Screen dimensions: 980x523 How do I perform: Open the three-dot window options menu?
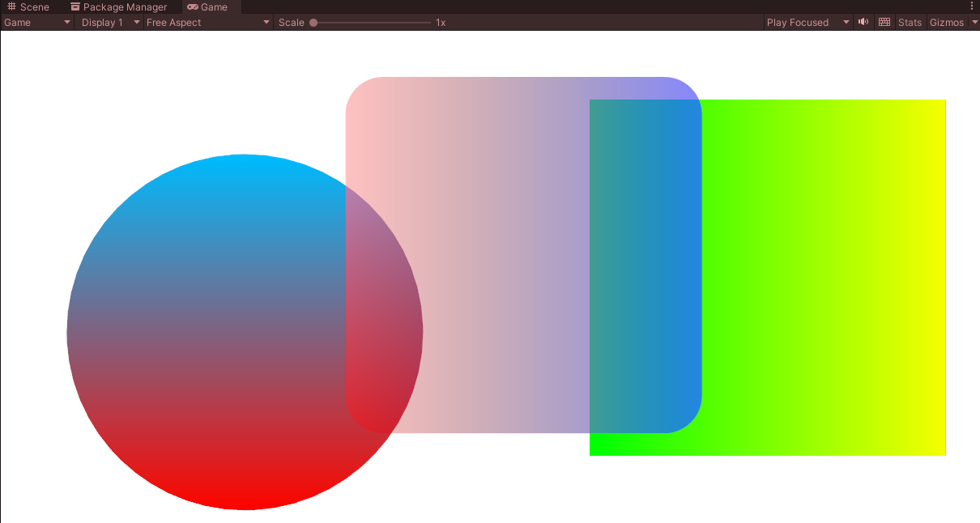coord(972,6)
